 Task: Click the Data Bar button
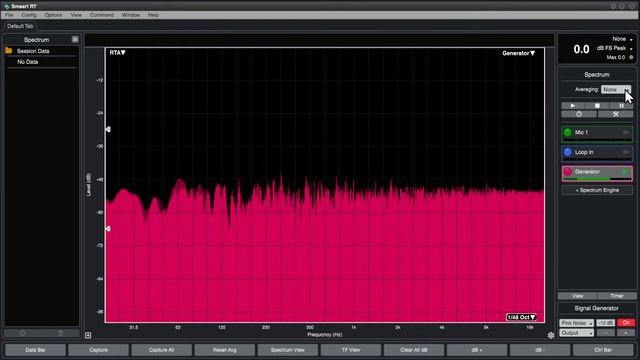click(x=36, y=350)
